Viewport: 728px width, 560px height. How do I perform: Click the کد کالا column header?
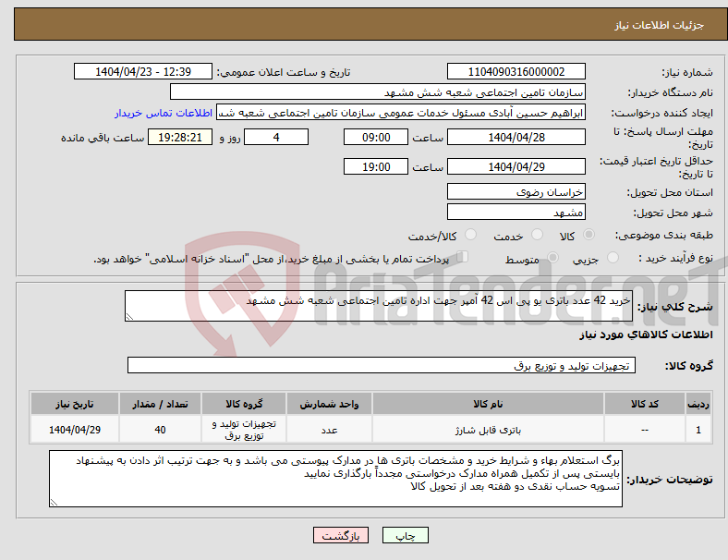(x=645, y=404)
